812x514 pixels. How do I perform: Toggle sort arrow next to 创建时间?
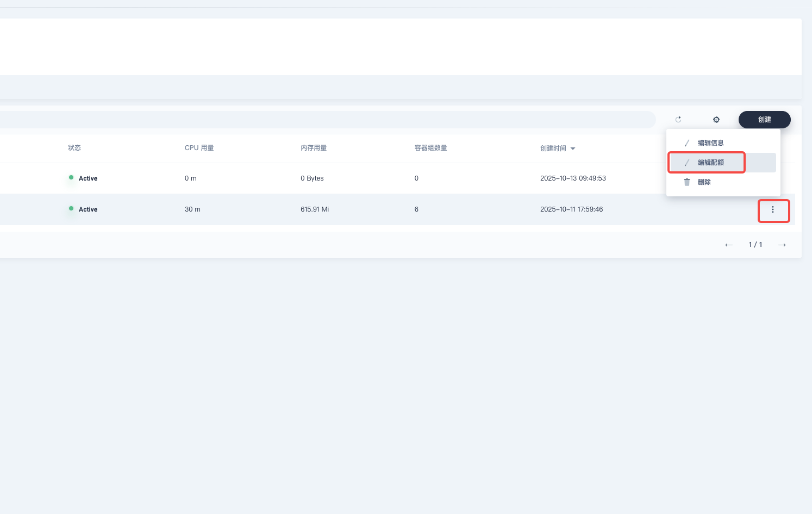573,148
